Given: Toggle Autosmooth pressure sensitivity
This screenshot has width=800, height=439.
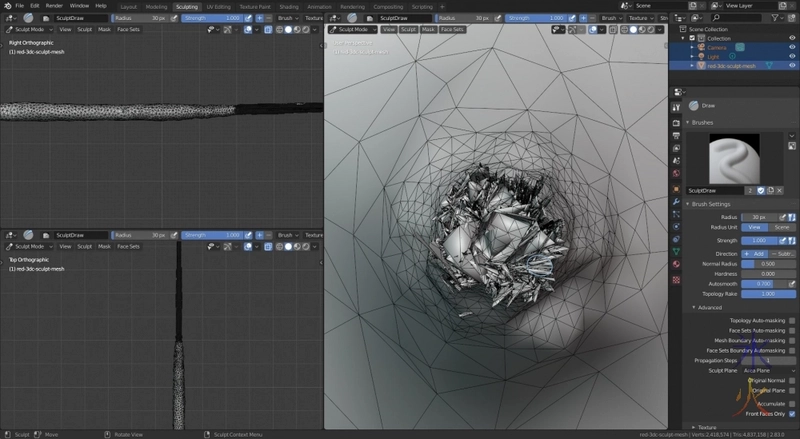Looking at the screenshot, I should tap(792, 284).
